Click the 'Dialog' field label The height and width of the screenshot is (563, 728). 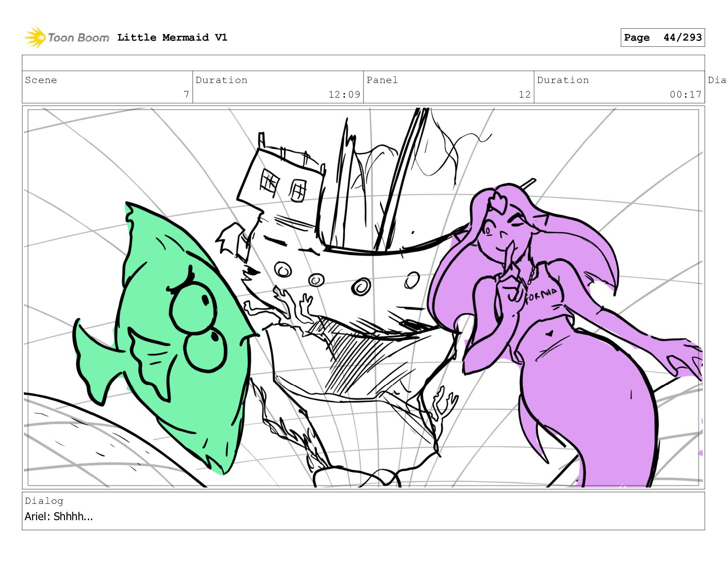44,501
